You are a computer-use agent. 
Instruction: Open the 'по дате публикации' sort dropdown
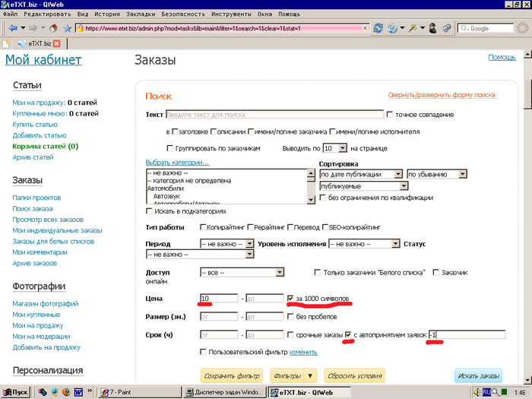[361, 174]
